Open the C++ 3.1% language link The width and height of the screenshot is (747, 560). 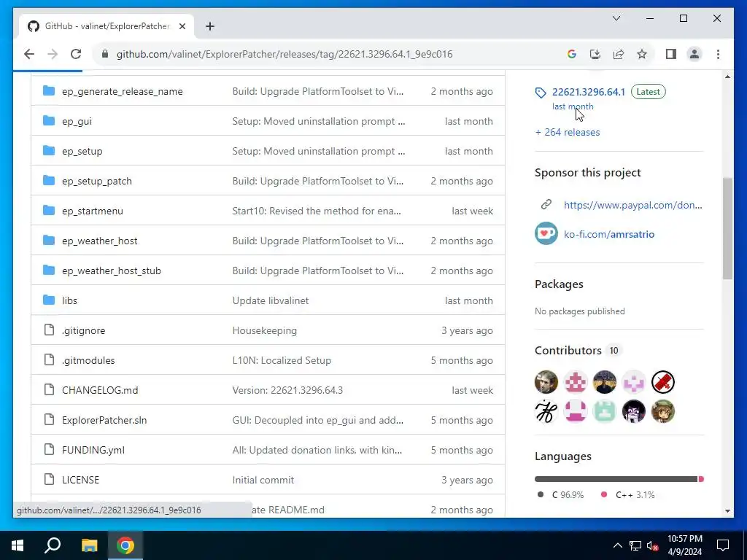[627, 495]
